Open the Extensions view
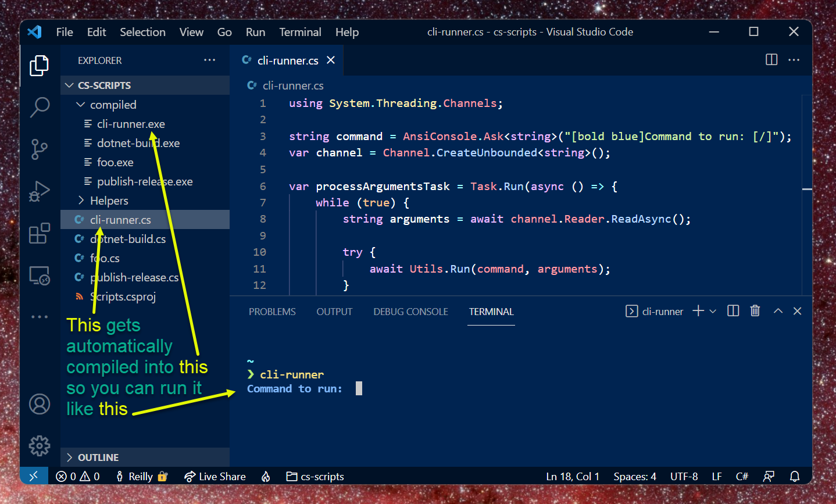This screenshot has height=504, width=836. (x=40, y=234)
